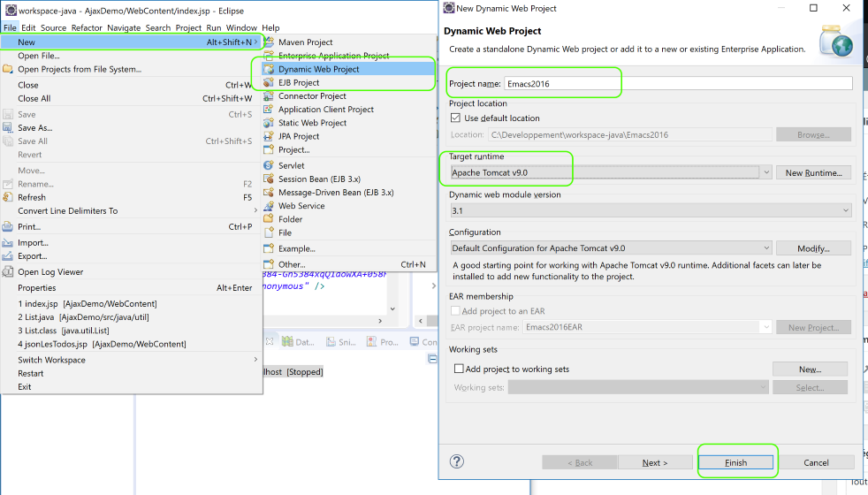
Task: Switch to the Data Source Explorer tab
Action: coord(298,341)
